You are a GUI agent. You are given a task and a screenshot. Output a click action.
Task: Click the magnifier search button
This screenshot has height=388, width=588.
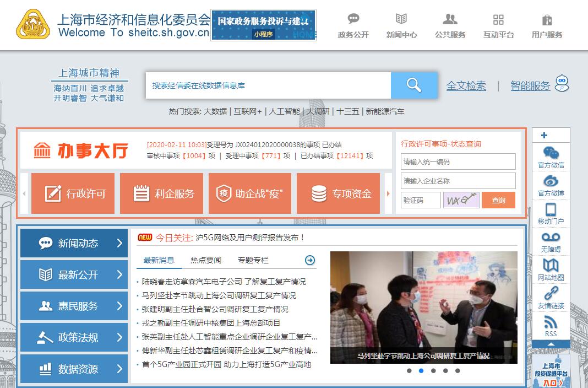click(x=413, y=85)
